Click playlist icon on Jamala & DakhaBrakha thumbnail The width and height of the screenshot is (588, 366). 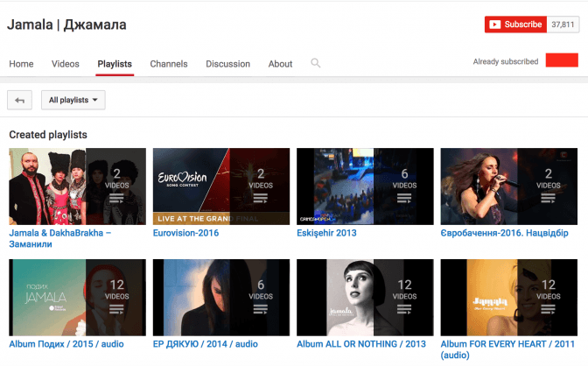pos(116,198)
